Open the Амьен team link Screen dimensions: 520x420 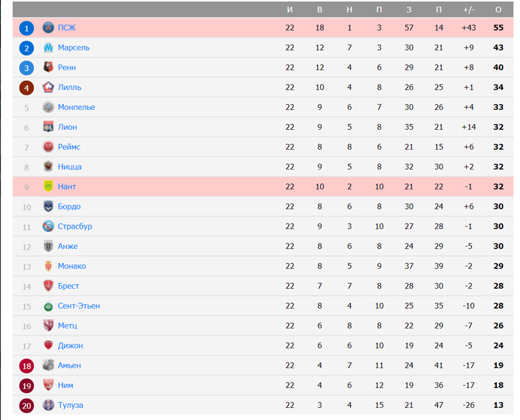[x=70, y=365]
